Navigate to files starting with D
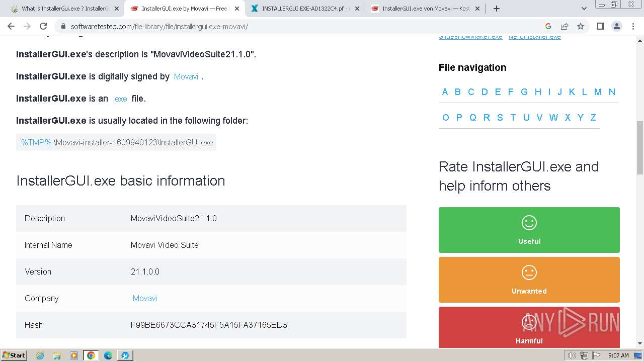The height and width of the screenshot is (362, 644). (x=485, y=92)
